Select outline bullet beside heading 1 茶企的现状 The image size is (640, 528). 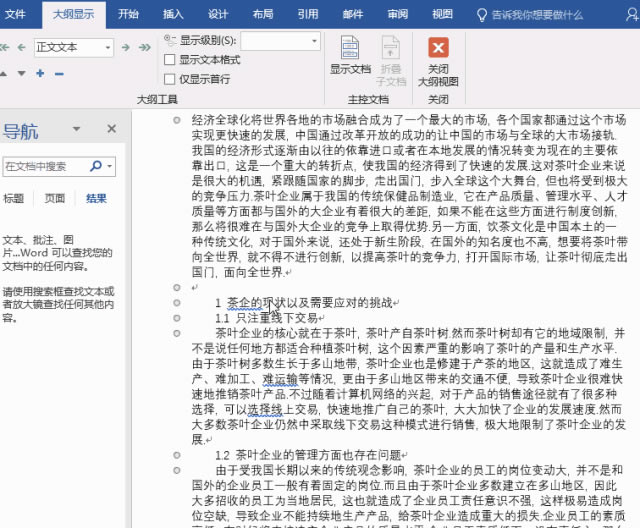pos(177,303)
